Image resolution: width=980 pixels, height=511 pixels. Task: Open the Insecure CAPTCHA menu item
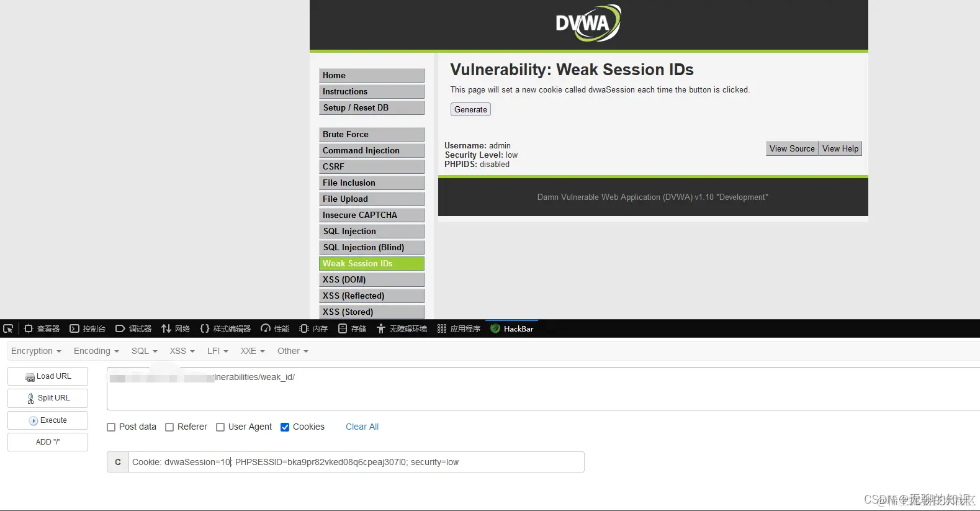click(372, 215)
